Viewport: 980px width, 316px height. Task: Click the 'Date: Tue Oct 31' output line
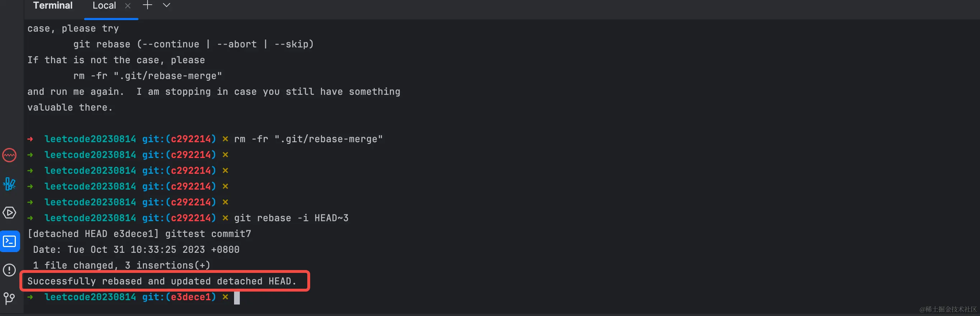click(136, 250)
